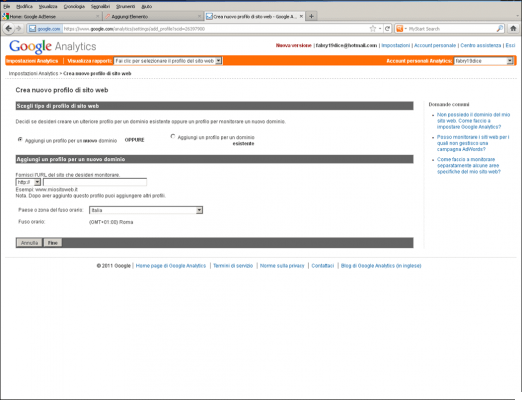Open the search engine selector icon
This screenshot has height=400, width=522.
(401, 29)
